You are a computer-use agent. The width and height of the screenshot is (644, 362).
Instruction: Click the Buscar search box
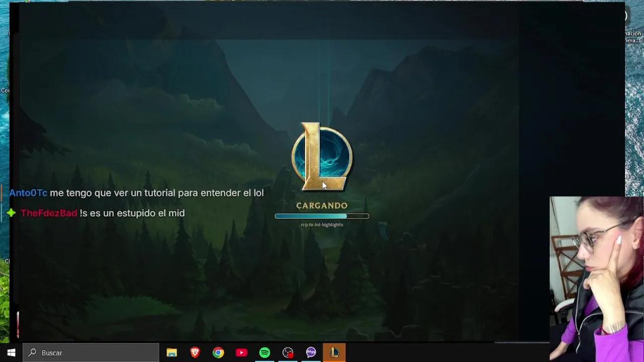[91, 353]
